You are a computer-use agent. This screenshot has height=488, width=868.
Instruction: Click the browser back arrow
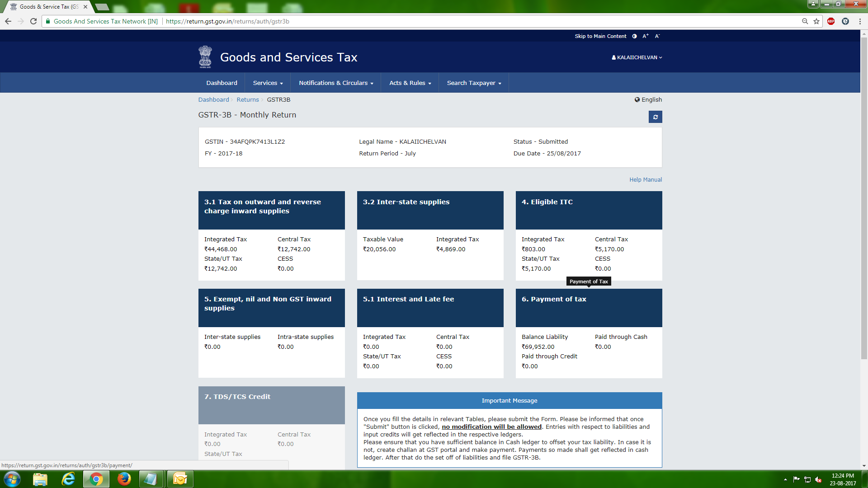coord(8,21)
